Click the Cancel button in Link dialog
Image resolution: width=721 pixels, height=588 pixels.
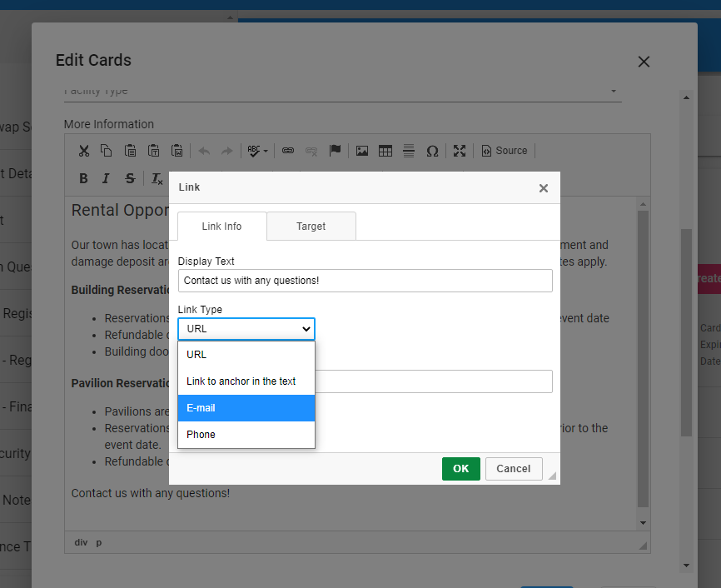pos(514,469)
